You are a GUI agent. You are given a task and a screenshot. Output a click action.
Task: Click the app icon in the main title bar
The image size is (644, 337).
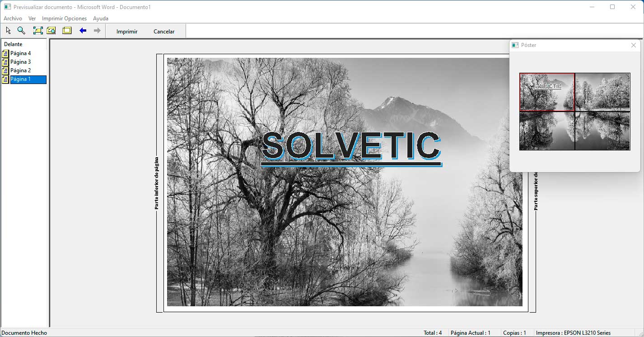(7, 7)
